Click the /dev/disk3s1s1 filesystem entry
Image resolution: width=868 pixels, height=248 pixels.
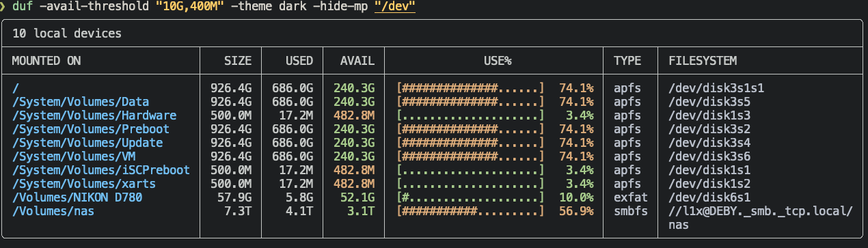point(716,88)
